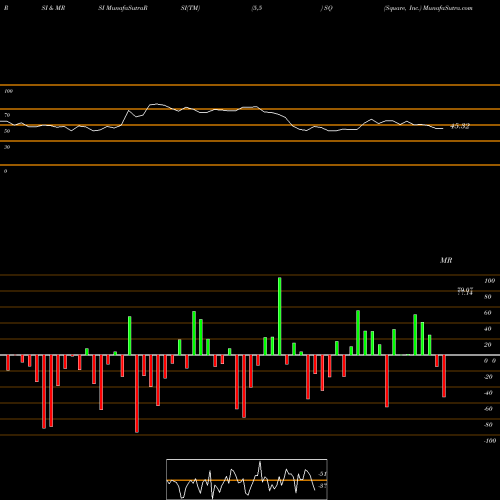Click the deepest red bar near -90
This screenshot has height=500, width=500.
point(137,394)
